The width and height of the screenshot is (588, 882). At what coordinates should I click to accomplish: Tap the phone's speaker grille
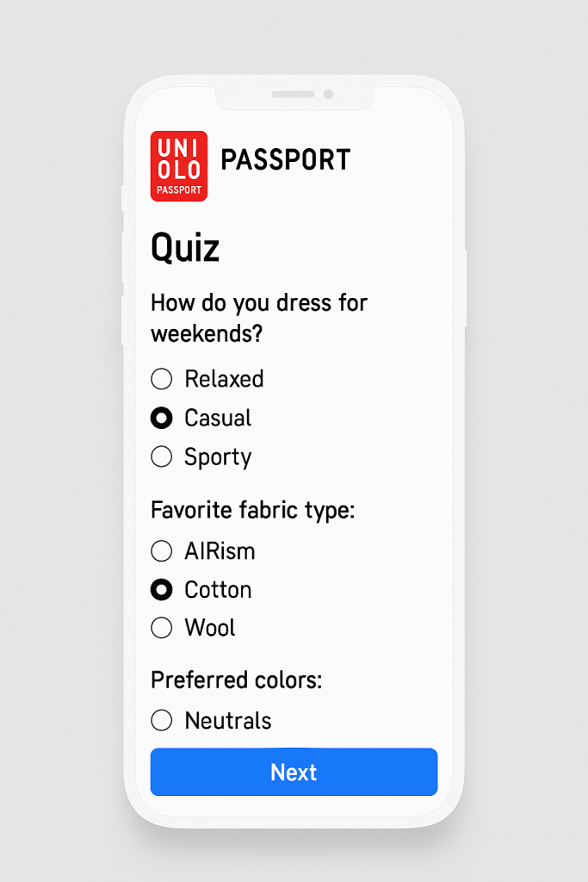(x=293, y=94)
